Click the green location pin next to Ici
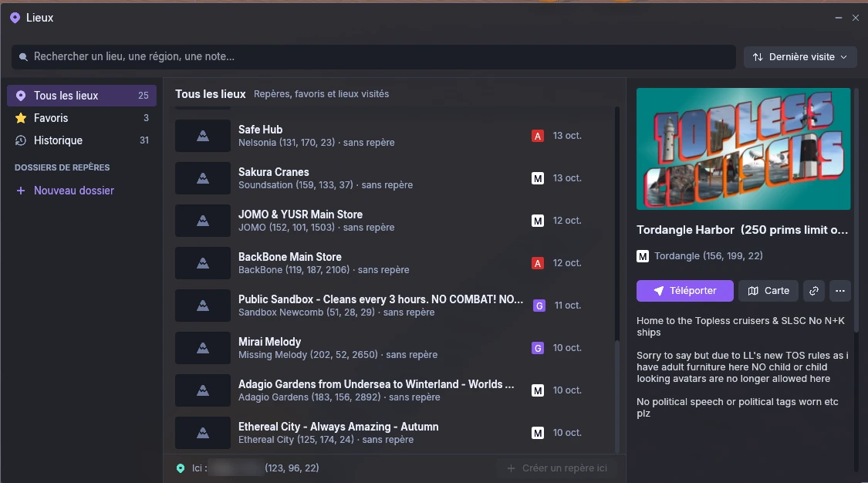Screen dimensions: 868x483 click(181, 468)
